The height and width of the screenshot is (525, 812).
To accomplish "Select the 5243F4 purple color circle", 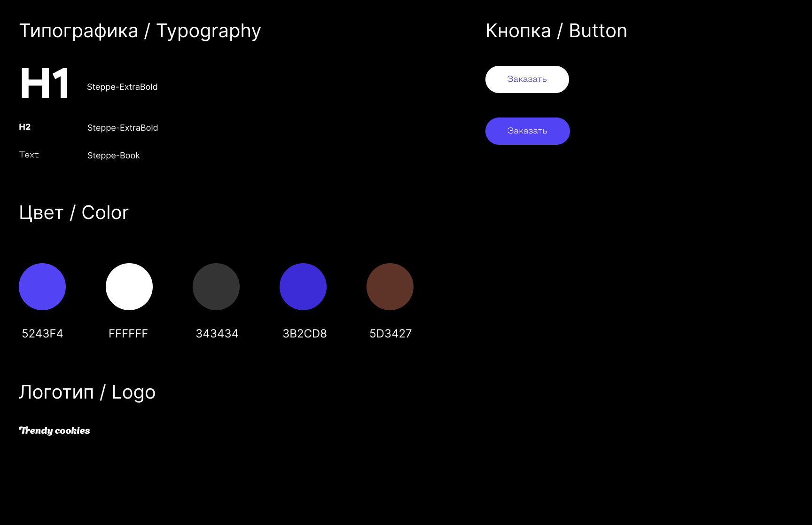I will tap(42, 287).
